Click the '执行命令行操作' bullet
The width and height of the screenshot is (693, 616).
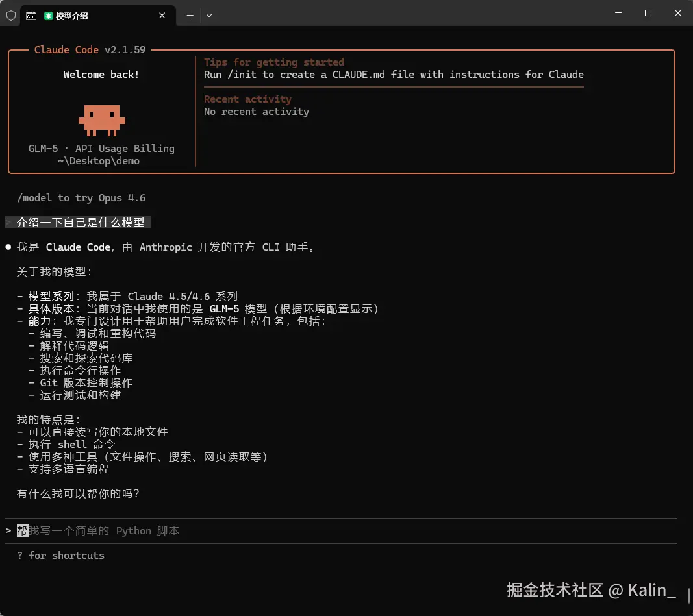point(74,370)
